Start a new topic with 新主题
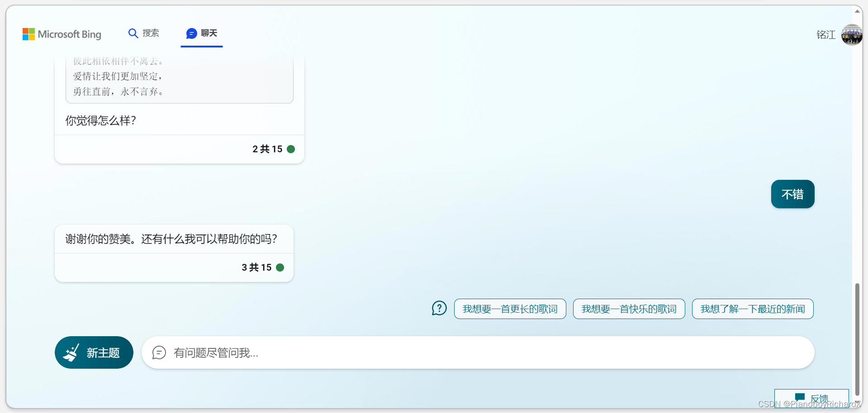This screenshot has width=868, height=413. (x=94, y=352)
